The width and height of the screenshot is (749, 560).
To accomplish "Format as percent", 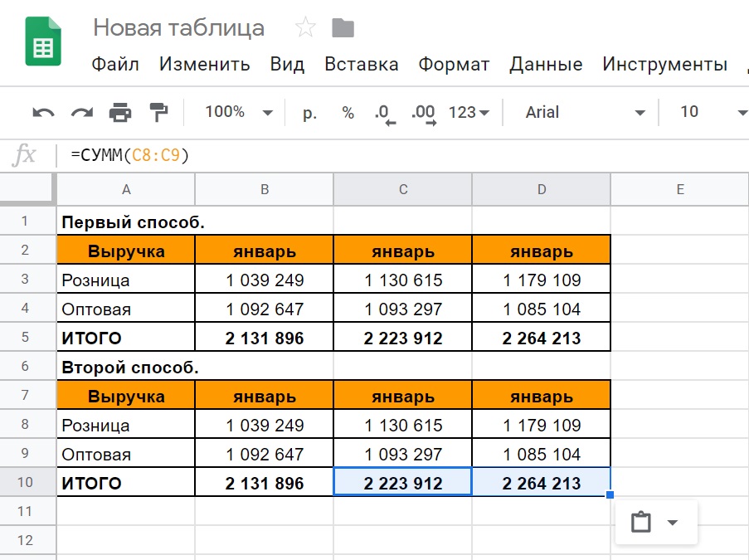I will coord(348,113).
